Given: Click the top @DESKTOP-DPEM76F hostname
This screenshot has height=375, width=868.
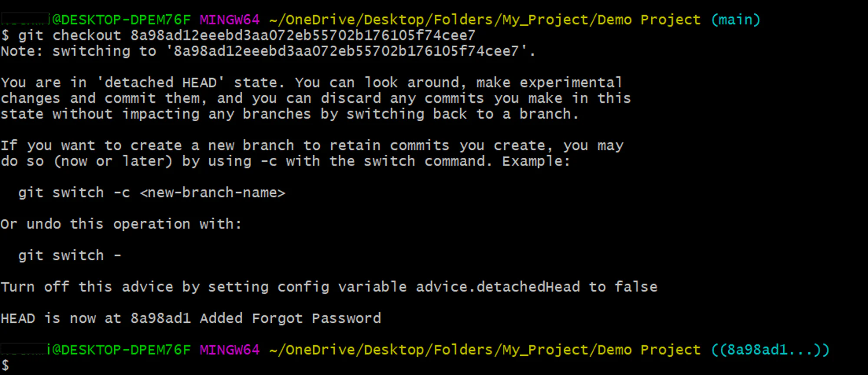Looking at the screenshot, I should pos(122,20).
